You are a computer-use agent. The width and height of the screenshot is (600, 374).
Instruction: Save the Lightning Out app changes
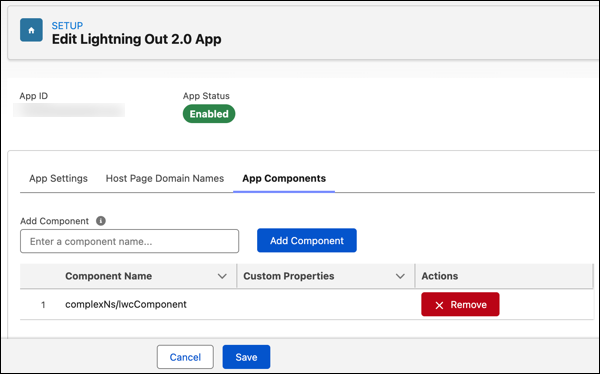point(246,357)
